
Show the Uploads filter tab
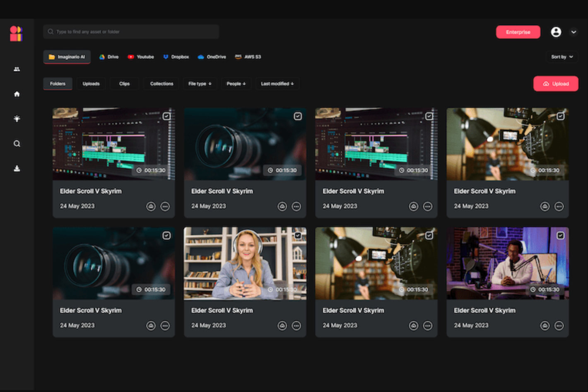(x=91, y=84)
